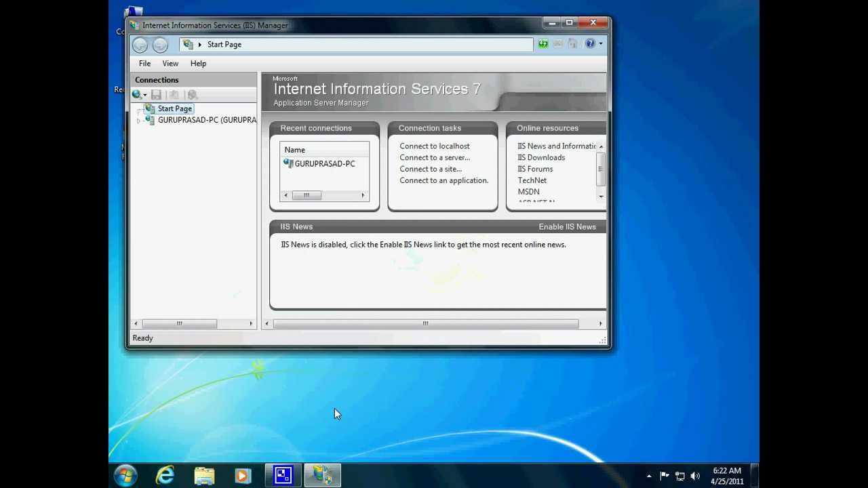Click Recent connections list scroll left arrow
Viewport: 868px width, 488px height.
click(285, 195)
